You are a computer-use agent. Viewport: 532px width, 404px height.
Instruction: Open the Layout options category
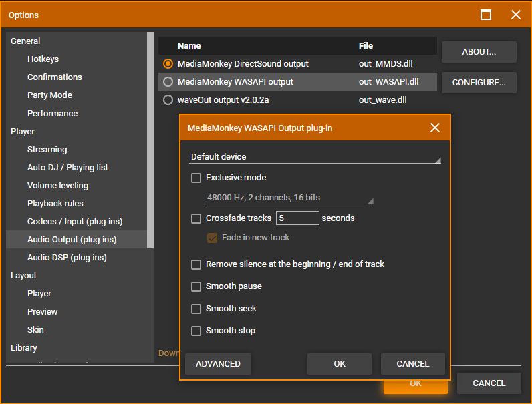23,276
